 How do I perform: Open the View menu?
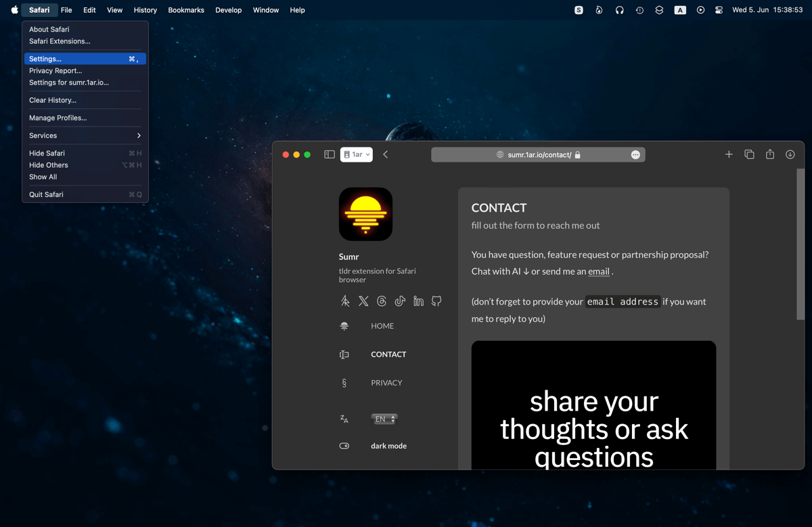(x=115, y=10)
